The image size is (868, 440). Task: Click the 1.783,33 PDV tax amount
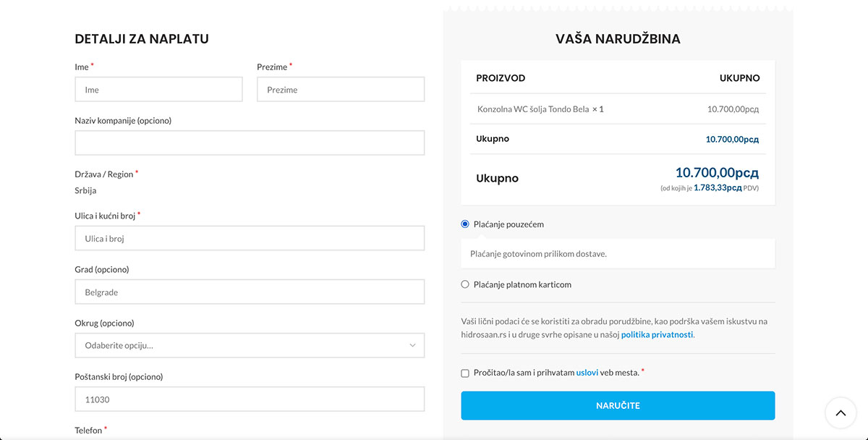pos(717,188)
